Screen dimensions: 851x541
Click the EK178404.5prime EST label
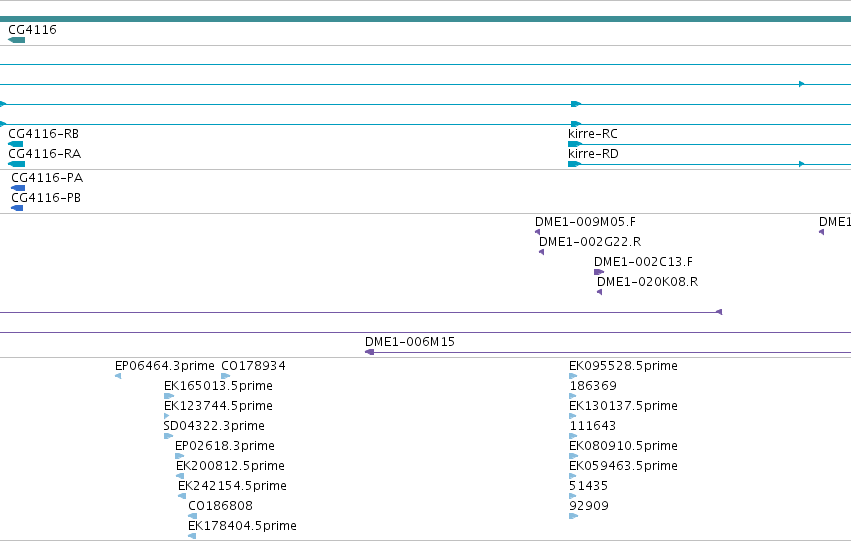[242, 525]
